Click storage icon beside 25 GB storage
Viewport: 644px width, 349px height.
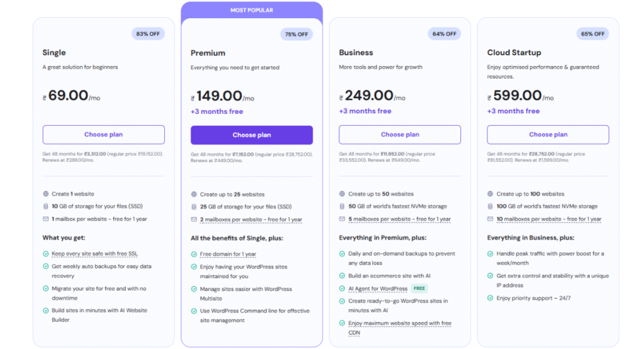[194, 207]
